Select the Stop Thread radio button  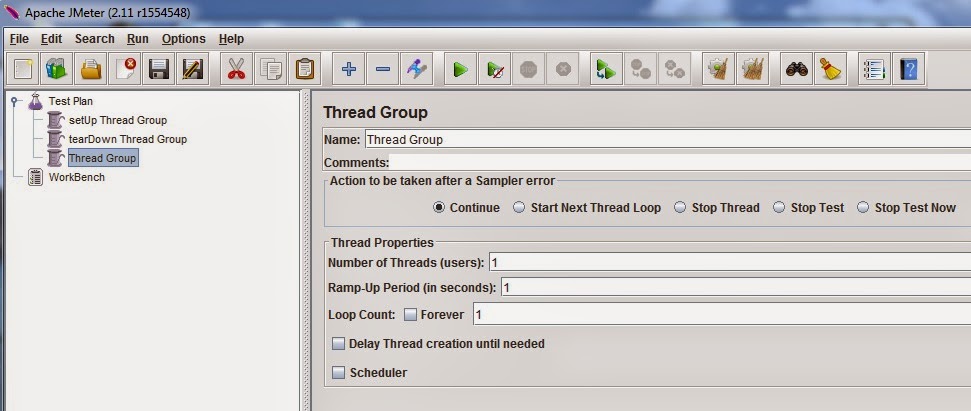pos(680,207)
